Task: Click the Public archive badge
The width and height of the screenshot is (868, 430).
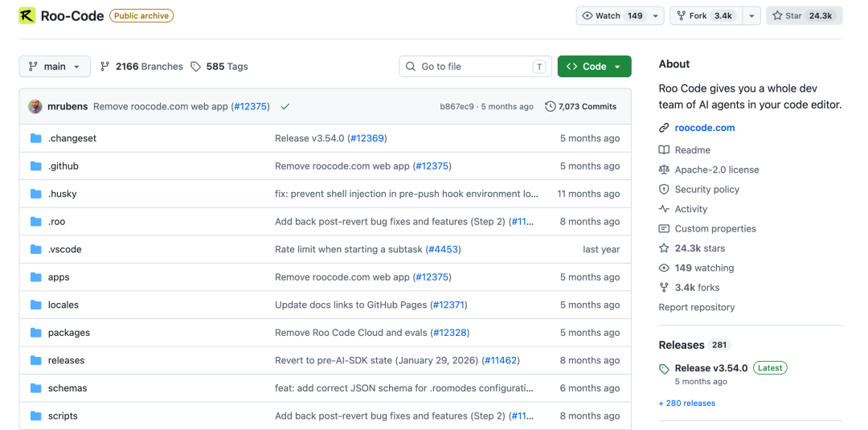Action: click(x=141, y=15)
